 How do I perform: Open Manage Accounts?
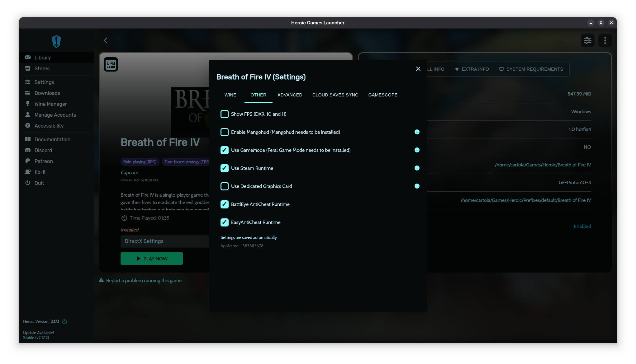(x=56, y=115)
